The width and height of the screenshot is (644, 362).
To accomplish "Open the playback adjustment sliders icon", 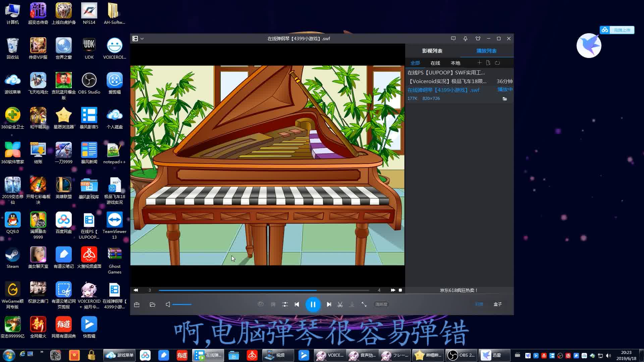I will click(x=285, y=304).
